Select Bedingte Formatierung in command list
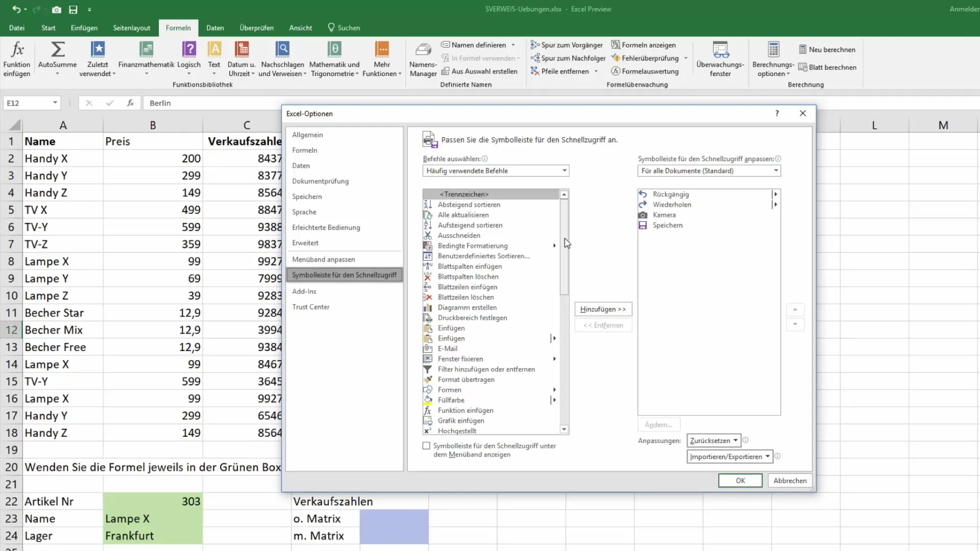 coord(491,246)
